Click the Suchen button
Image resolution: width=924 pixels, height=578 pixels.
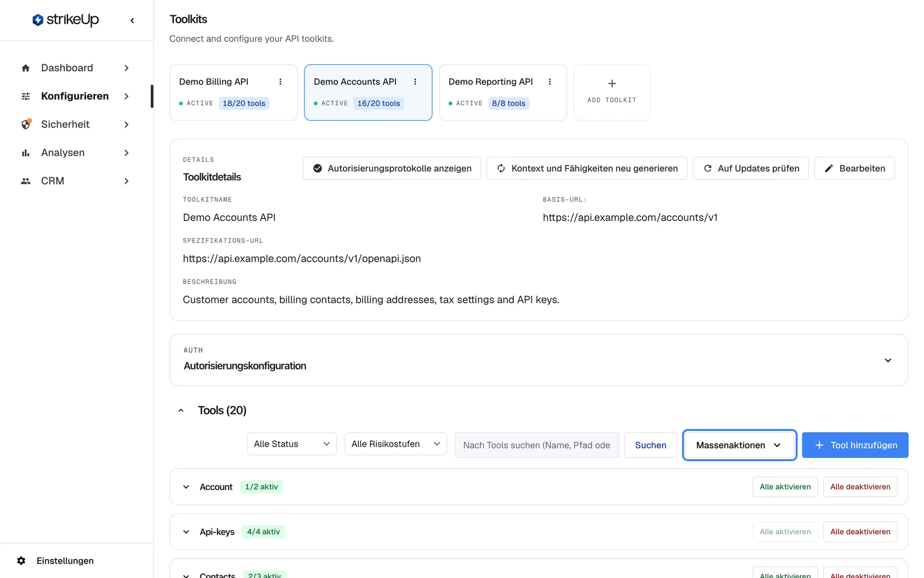pos(650,445)
